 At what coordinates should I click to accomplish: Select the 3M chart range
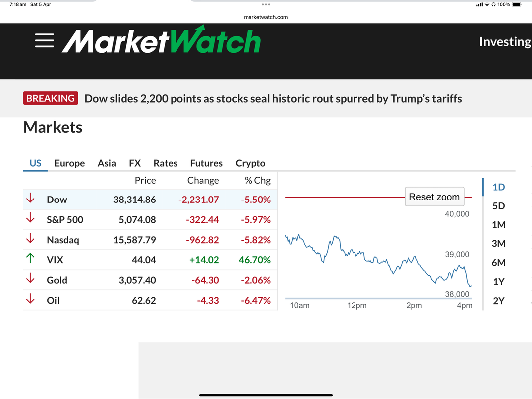click(499, 243)
